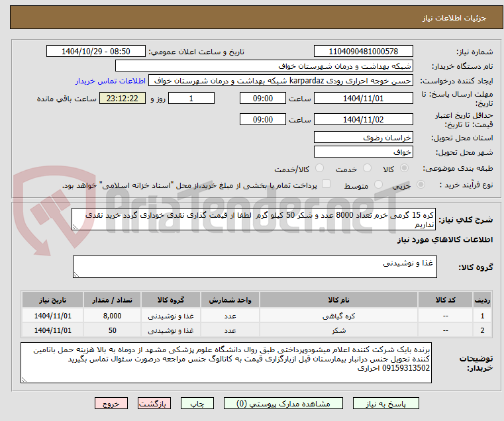Click the row number 2 cell
Screen dimensions: 504x421
tap(482, 330)
